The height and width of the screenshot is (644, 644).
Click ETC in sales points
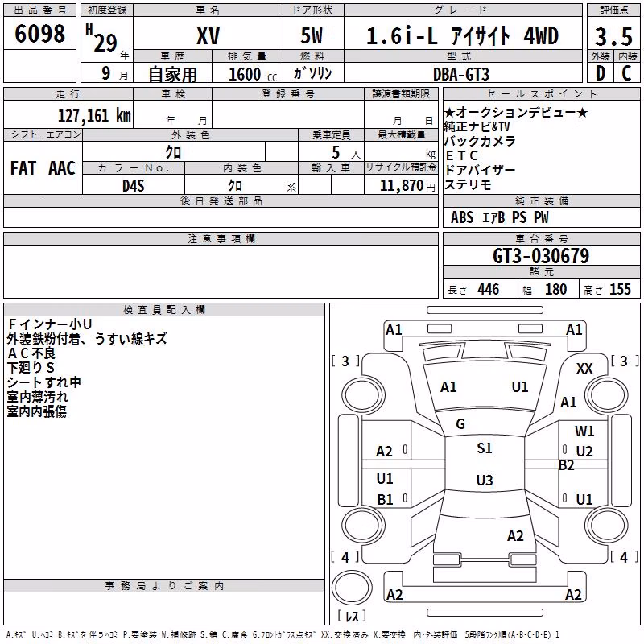(461, 155)
